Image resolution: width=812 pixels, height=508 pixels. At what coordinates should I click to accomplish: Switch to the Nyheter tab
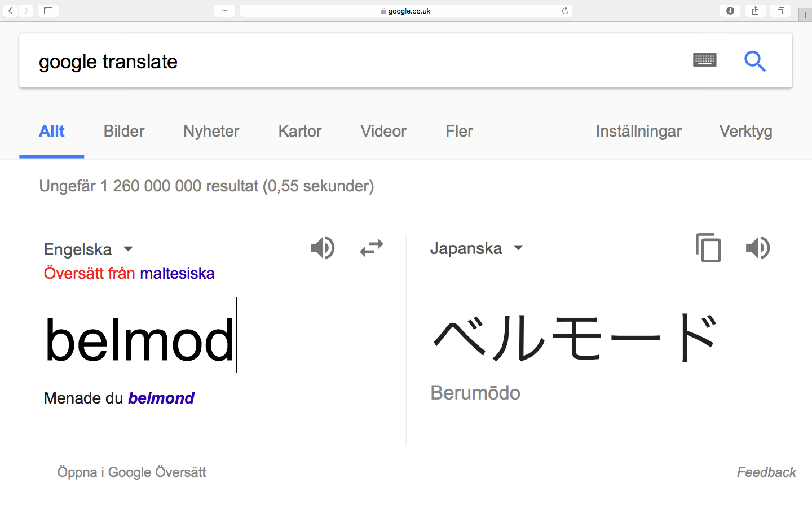[x=211, y=132]
